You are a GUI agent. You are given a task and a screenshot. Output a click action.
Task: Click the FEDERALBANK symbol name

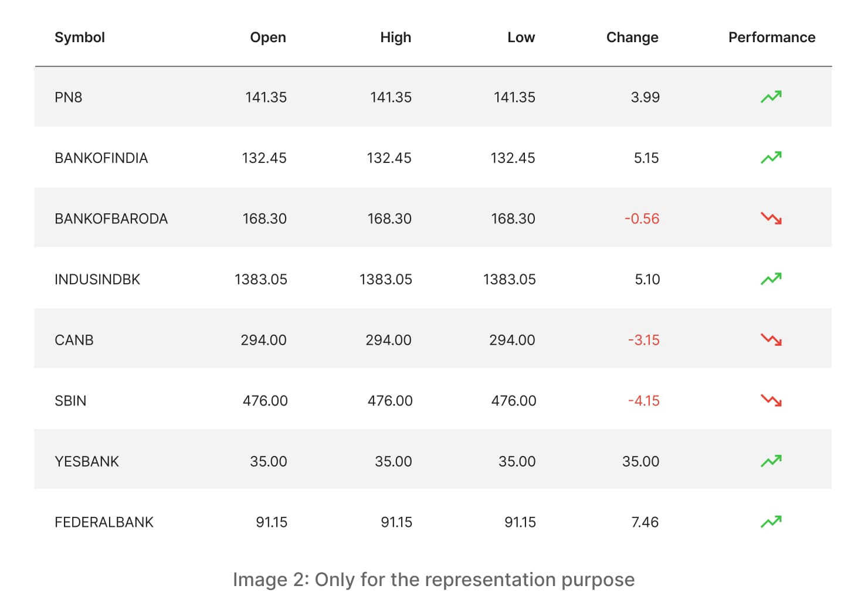pos(104,522)
